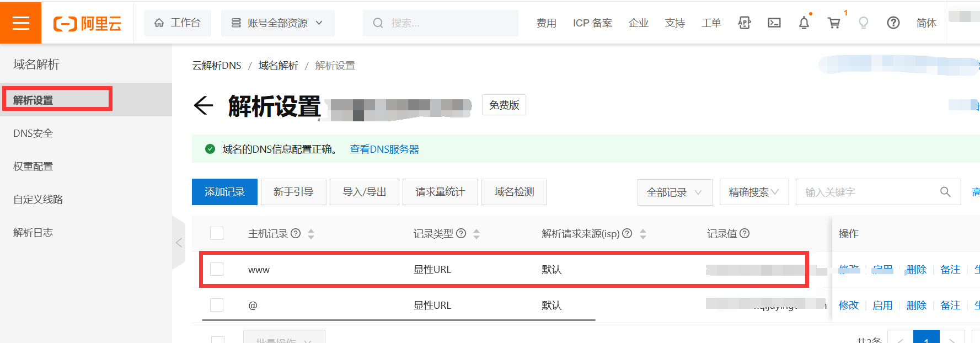Click the 记录值 help icon
Screen dimensions: 980x343
(x=745, y=233)
